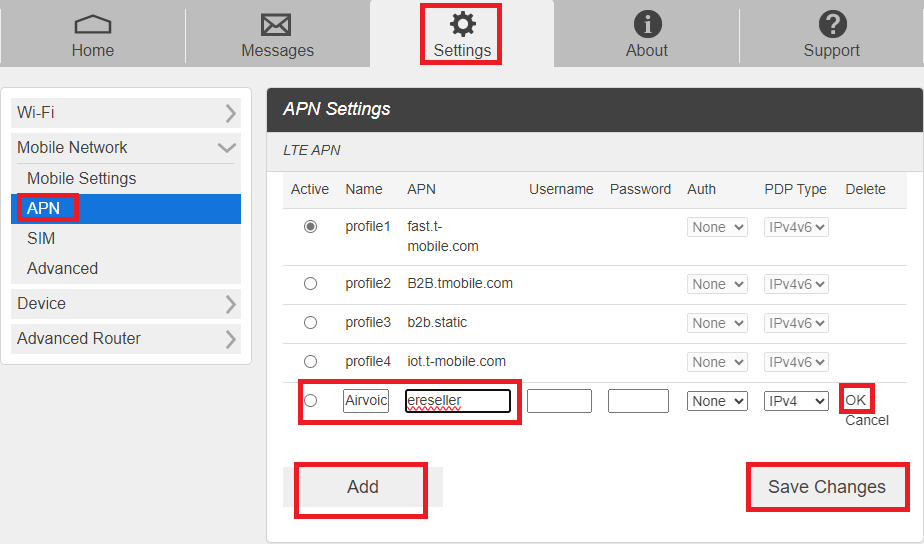Open the About info icon
924x544 pixels.
point(648,25)
